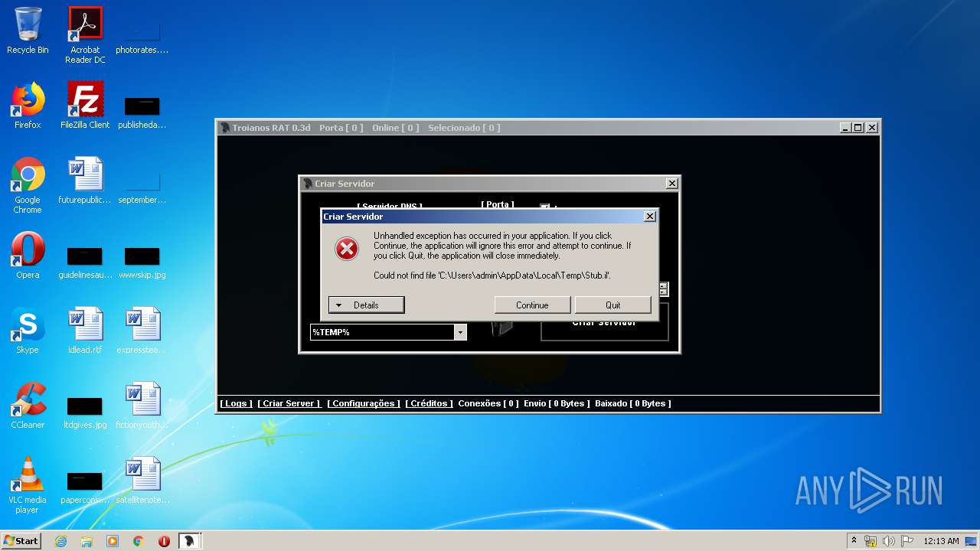Select the satellitenote Word document icon
The width and height of the screenshot is (980, 551).
(142, 481)
